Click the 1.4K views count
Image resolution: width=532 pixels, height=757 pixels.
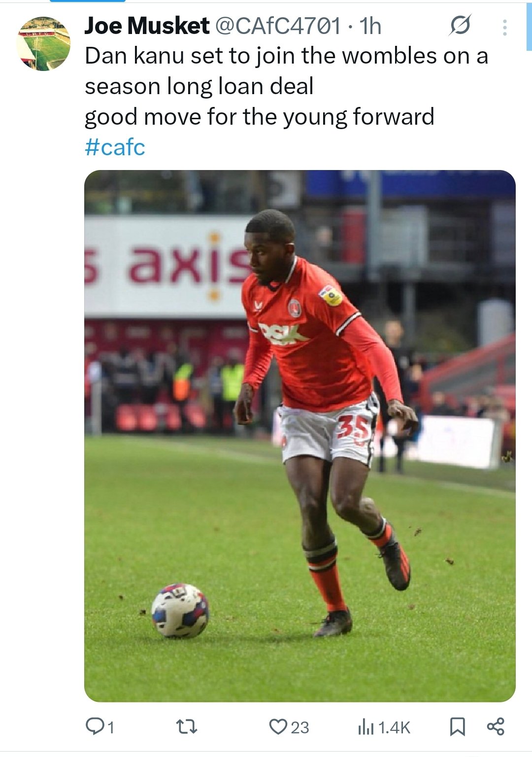click(394, 727)
